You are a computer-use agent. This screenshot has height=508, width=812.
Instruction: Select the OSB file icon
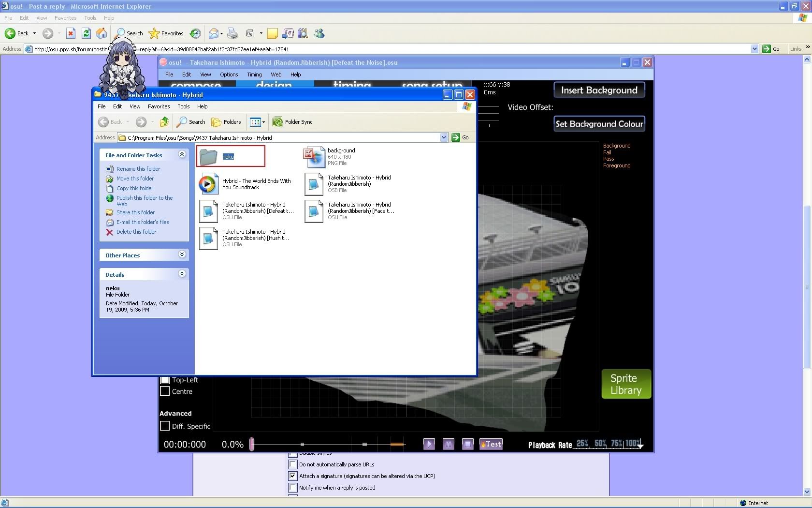click(x=314, y=184)
